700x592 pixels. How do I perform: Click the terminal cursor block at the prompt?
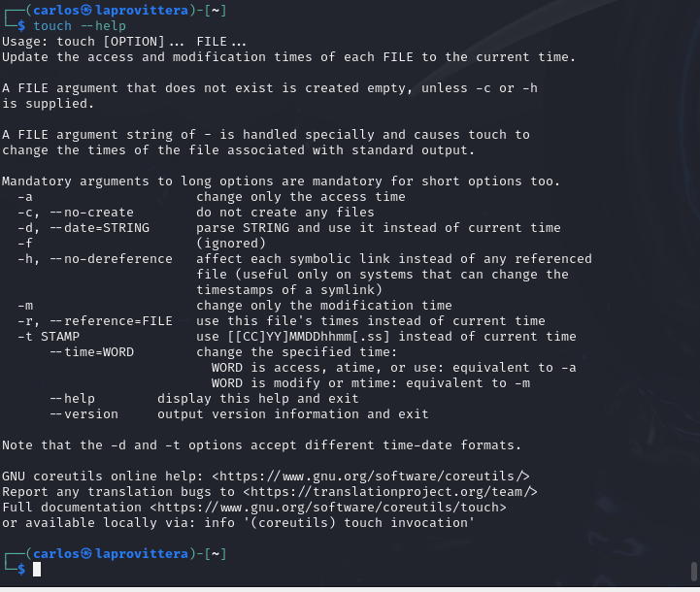(x=37, y=570)
